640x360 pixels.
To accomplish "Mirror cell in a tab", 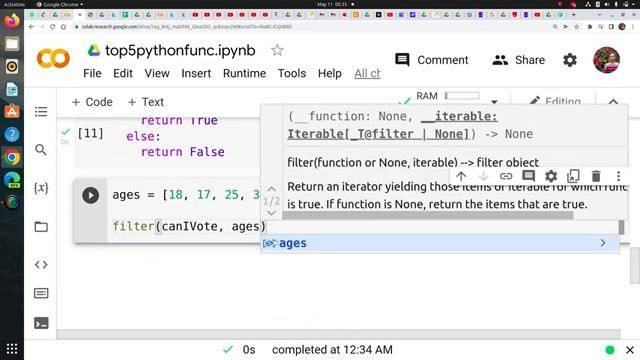I will tap(573, 176).
